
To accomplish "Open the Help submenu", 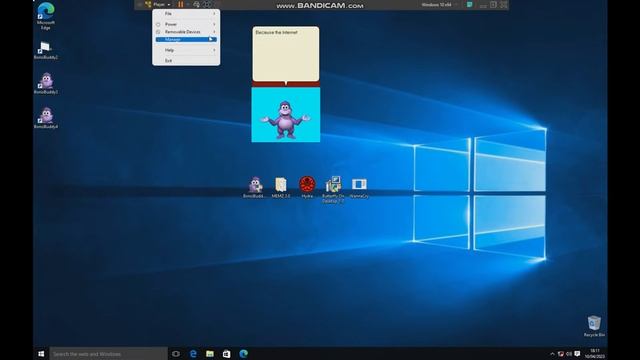I will pyautogui.click(x=186, y=50).
